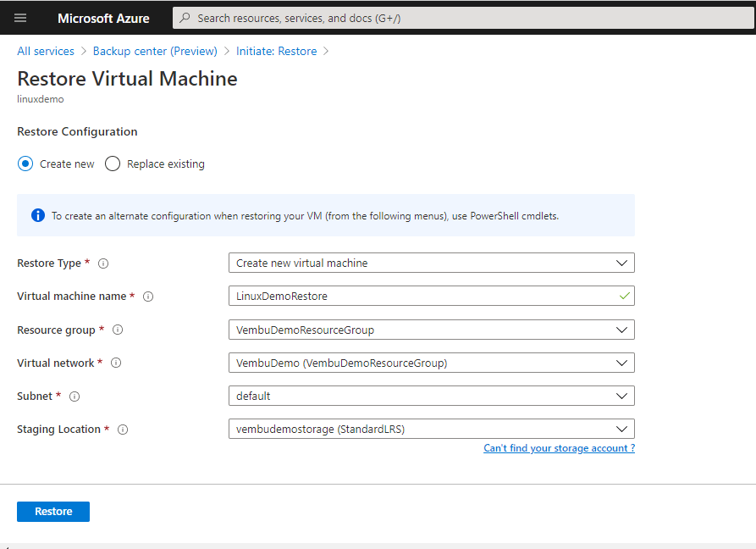
Task: Show info tooltip for Resource group
Action: coord(118,330)
